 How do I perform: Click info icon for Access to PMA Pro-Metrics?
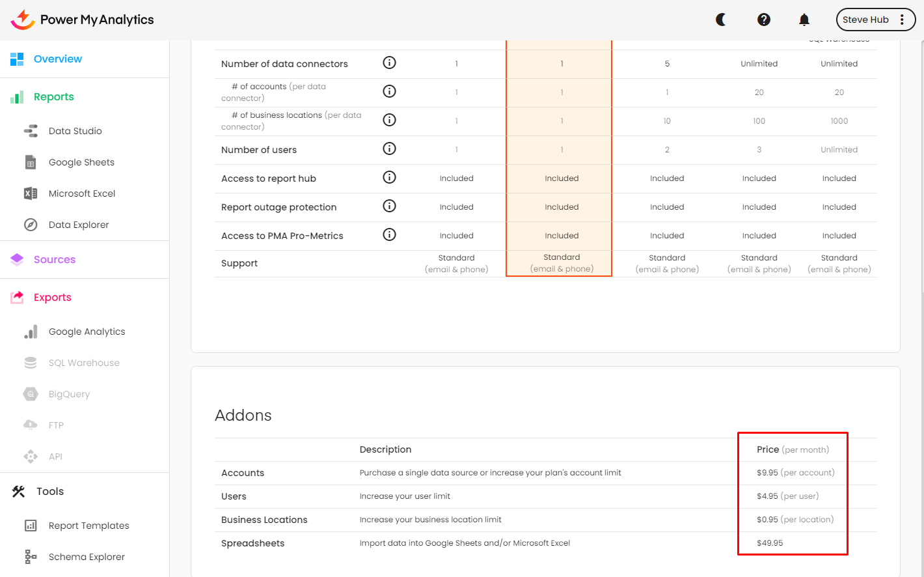click(x=389, y=234)
